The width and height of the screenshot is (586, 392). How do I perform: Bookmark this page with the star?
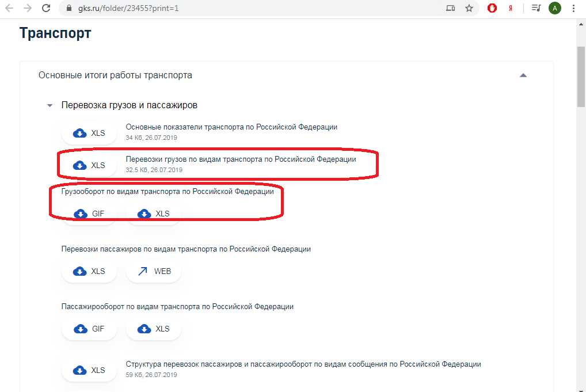coord(469,8)
